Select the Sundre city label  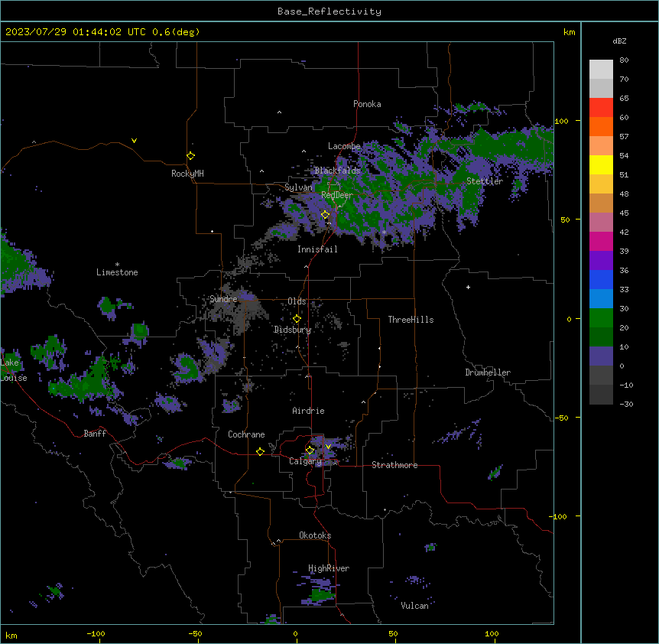[223, 299]
